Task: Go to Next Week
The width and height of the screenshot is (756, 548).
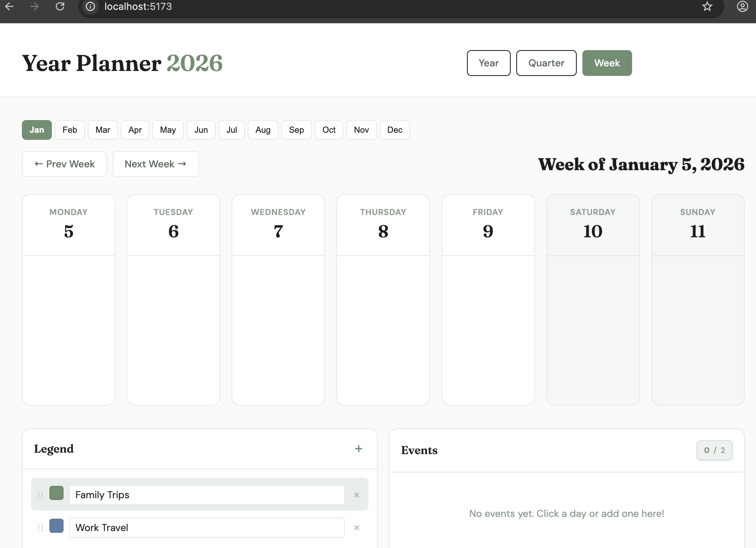Action: coord(155,164)
